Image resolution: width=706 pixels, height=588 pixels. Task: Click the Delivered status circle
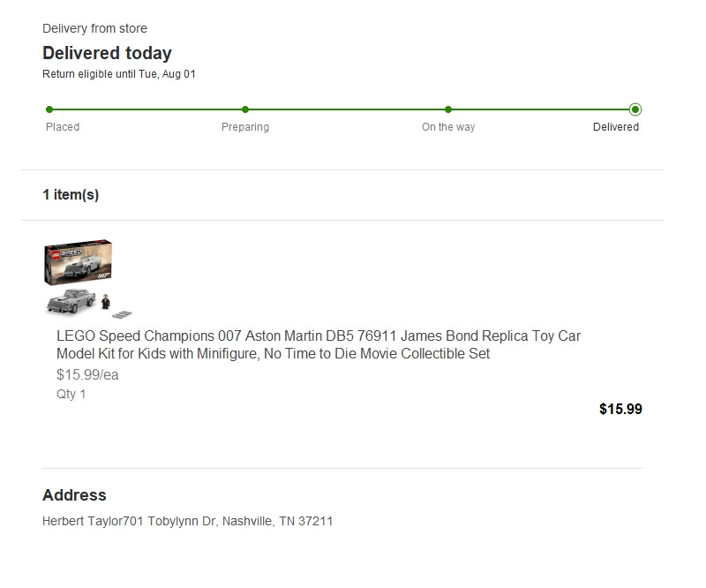click(x=635, y=109)
